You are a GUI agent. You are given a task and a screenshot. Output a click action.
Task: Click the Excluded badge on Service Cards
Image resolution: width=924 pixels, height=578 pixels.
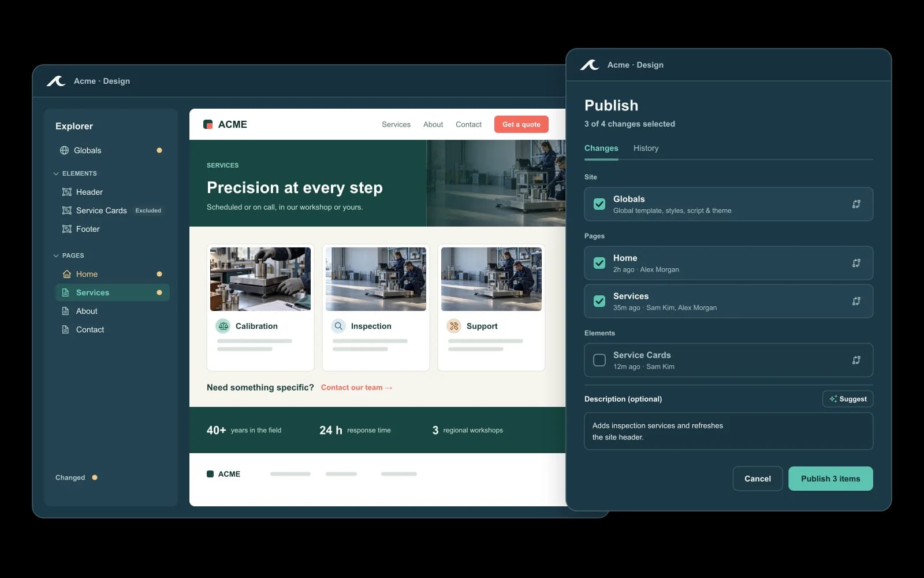coord(148,210)
